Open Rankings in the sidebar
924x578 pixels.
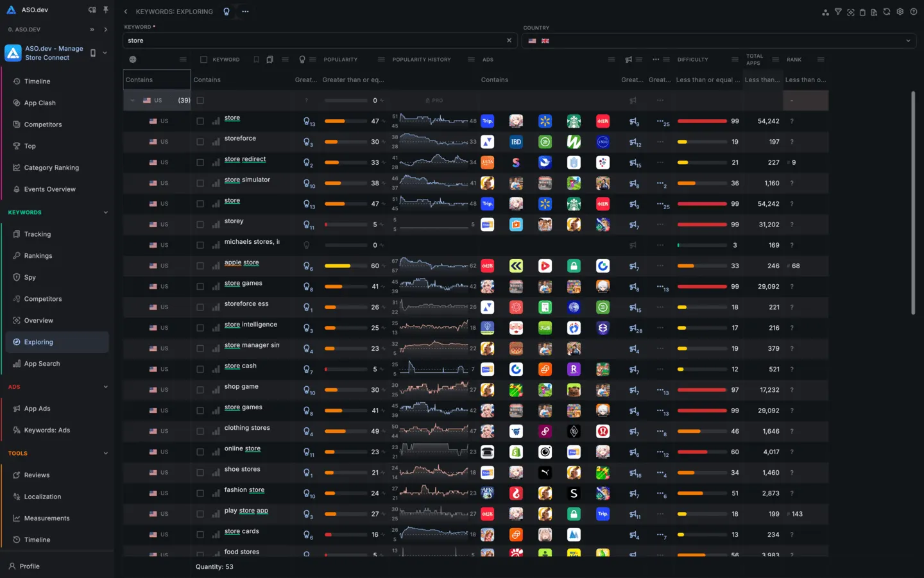coord(38,256)
